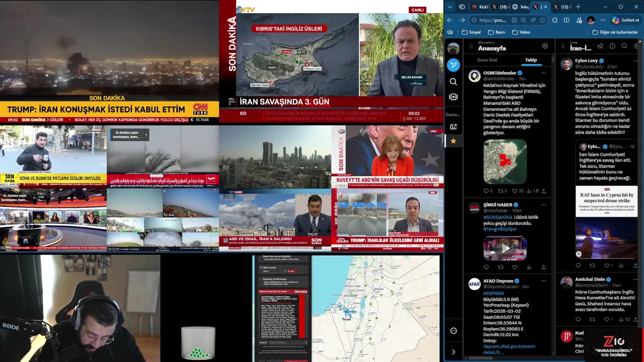Image resolution: width=644 pixels, height=362 pixels.
Task: Add page to favorites with star icon
Action: [542, 20]
